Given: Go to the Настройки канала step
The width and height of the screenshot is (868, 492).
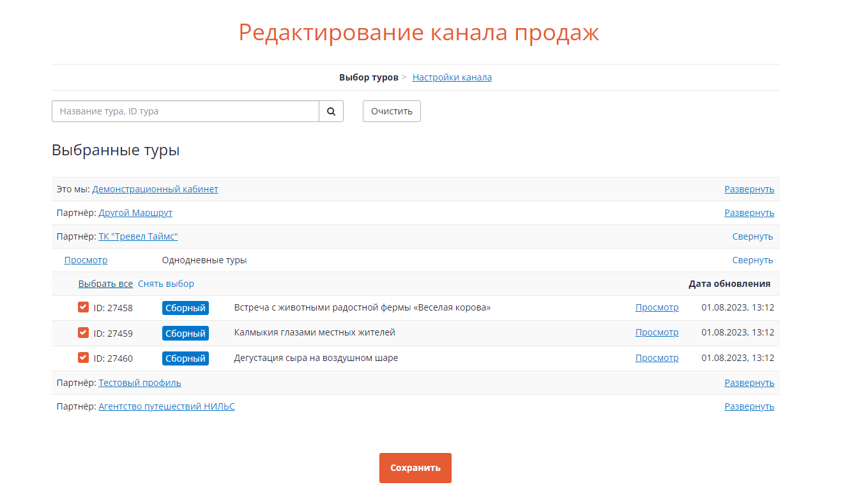Looking at the screenshot, I should (x=452, y=77).
